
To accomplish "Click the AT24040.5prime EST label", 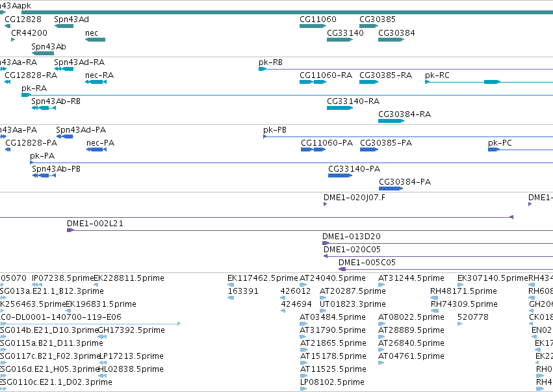I will click(x=332, y=278).
